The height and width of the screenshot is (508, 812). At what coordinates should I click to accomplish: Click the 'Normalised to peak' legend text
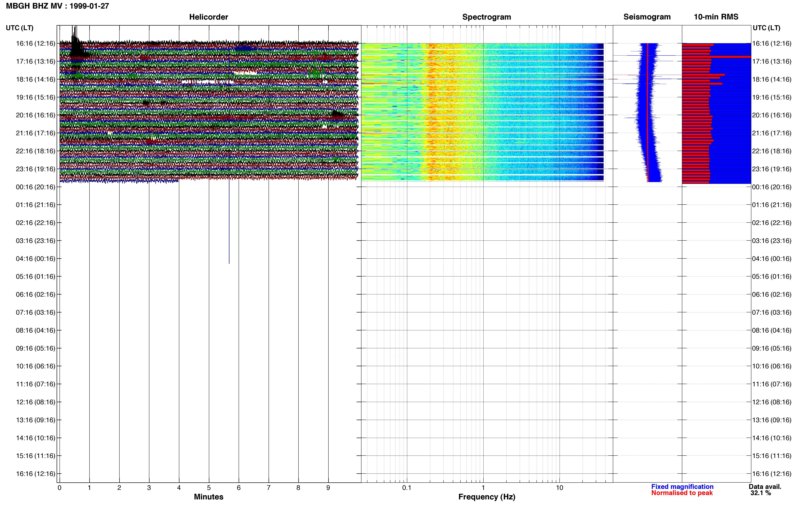(682, 493)
